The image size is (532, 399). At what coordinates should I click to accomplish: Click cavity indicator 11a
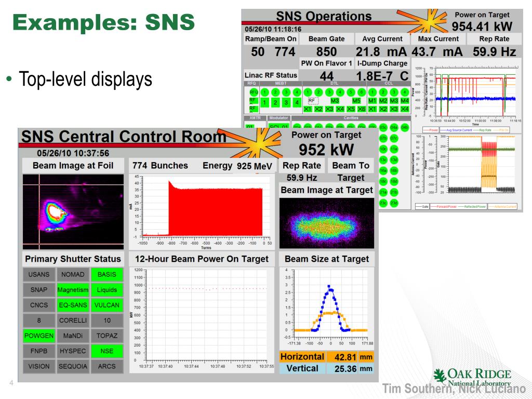[394, 149]
